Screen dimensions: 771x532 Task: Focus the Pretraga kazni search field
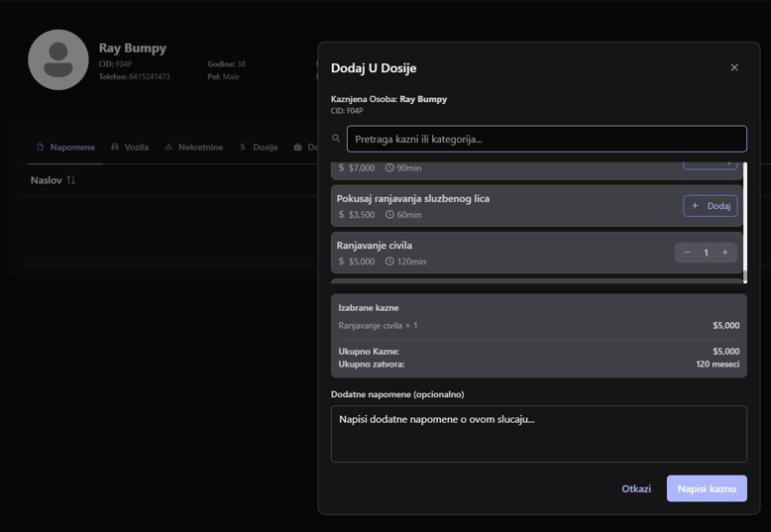click(x=546, y=139)
